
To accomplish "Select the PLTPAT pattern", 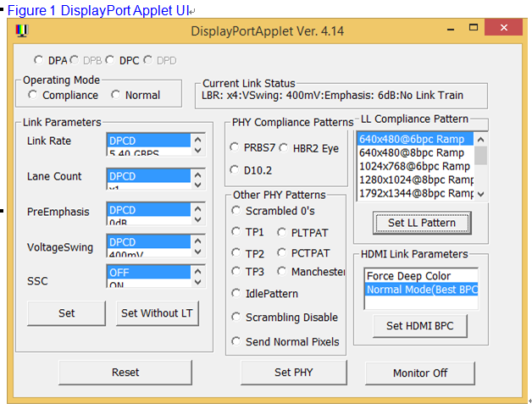I will point(281,232).
